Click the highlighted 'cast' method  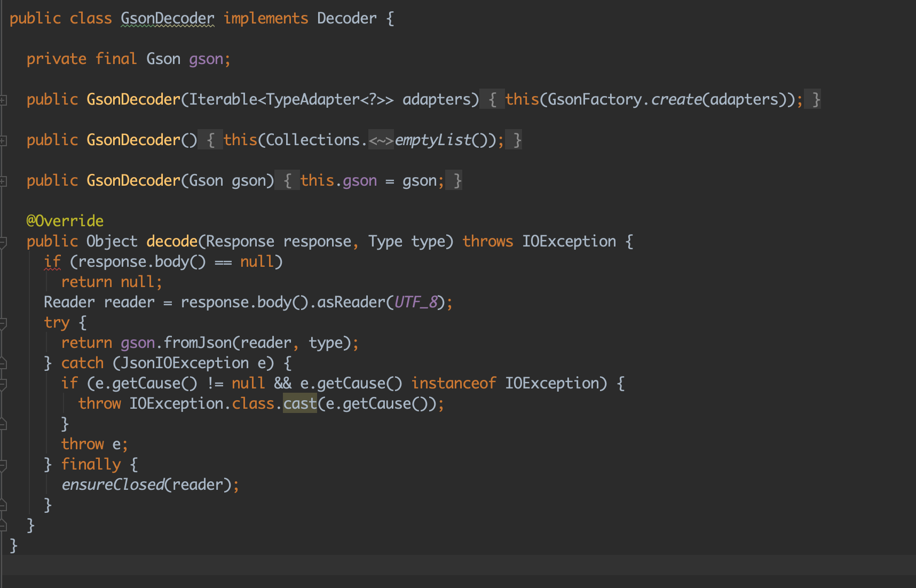[x=300, y=404]
